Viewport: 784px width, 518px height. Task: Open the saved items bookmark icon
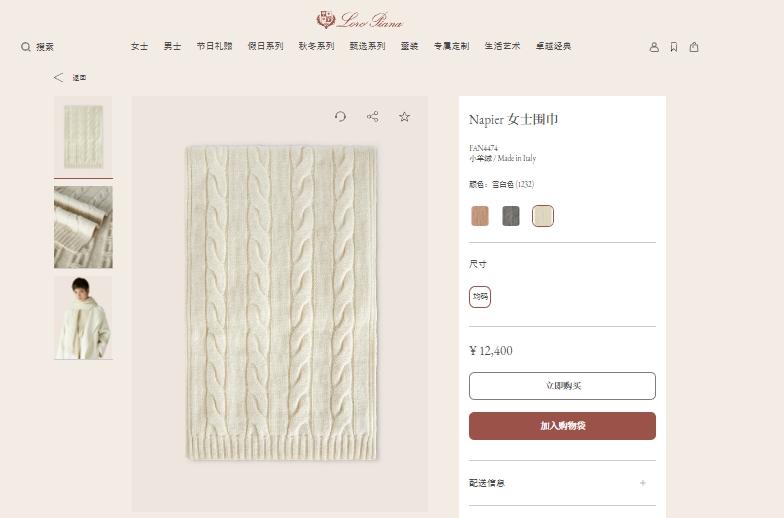click(674, 47)
